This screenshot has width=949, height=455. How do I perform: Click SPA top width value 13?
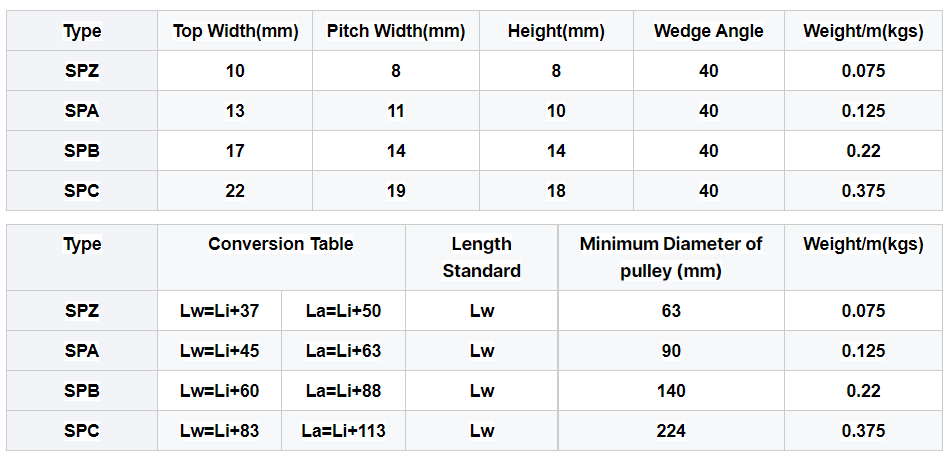coord(235,111)
